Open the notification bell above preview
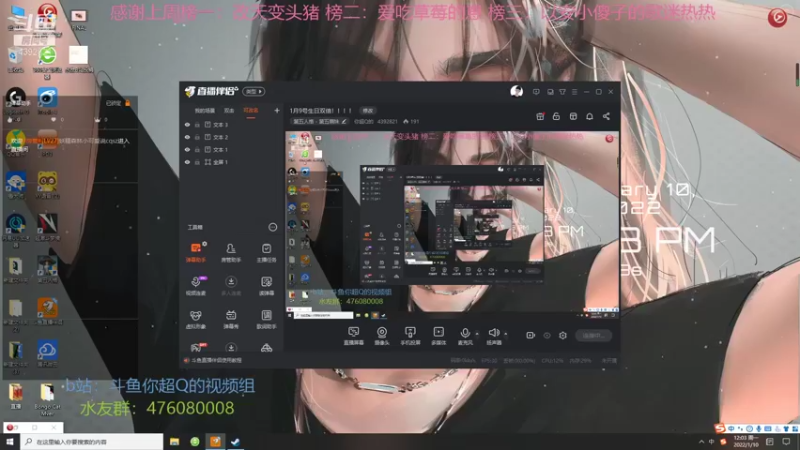This screenshot has height=450, width=800. click(x=589, y=116)
